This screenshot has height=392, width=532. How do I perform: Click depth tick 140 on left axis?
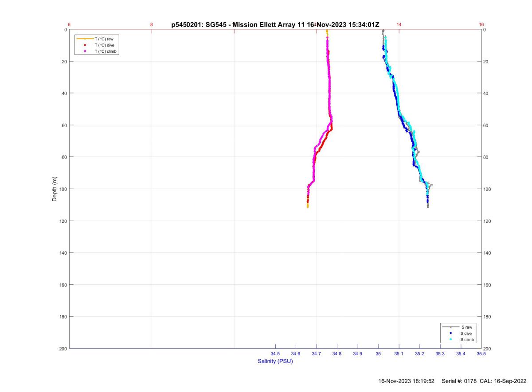[63, 253]
